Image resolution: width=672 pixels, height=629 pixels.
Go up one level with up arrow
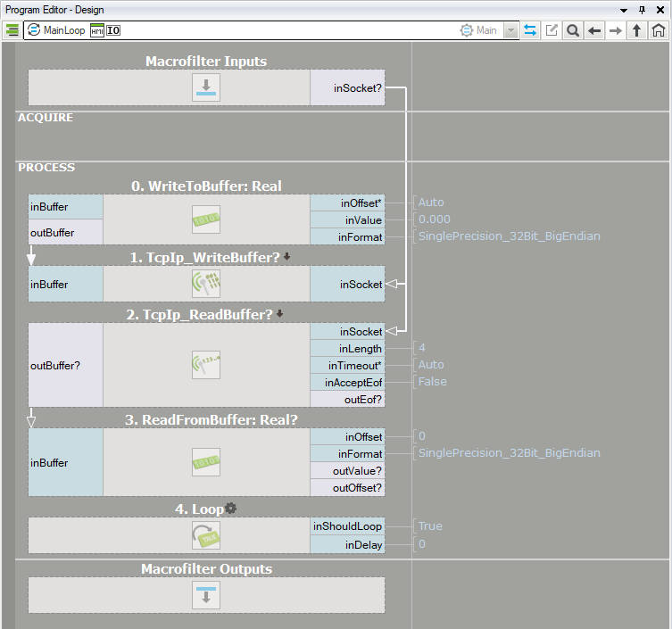click(x=637, y=30)
